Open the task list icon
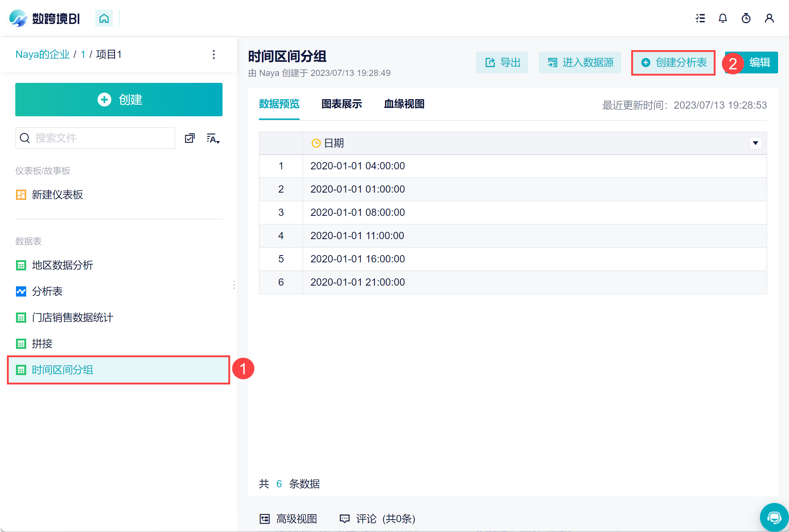The image size is (789, 532). pos(700,18)
